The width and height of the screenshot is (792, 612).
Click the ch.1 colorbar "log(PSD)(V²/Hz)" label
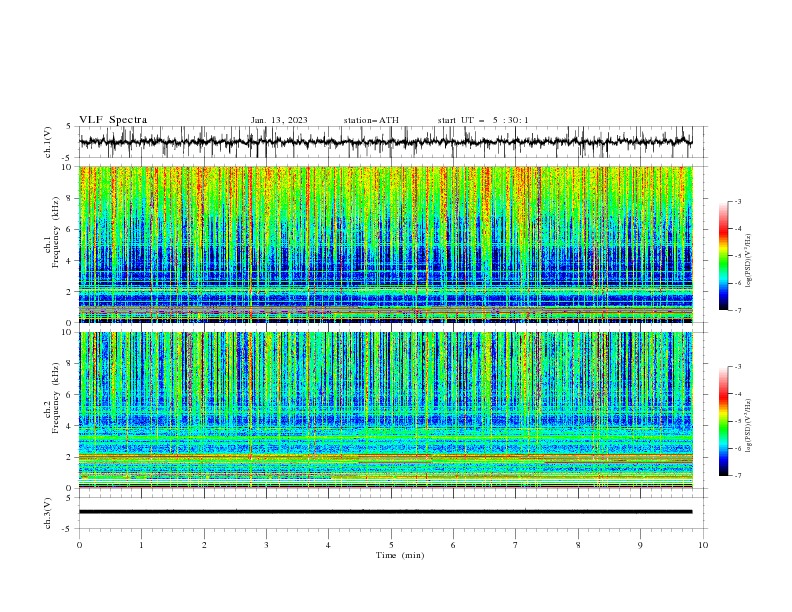(x=749, y=261)
